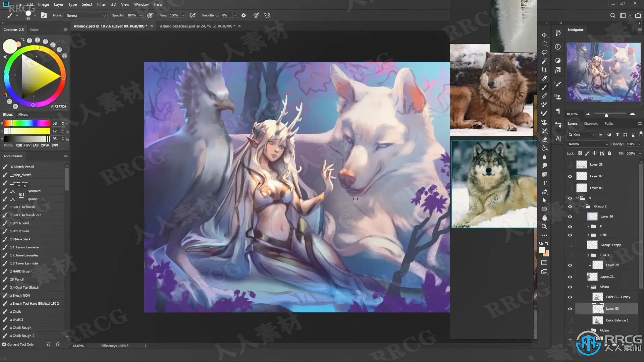This screenshot has height=362, width=644.
Task: Select the Crop tool
Action: pos(544,70)
